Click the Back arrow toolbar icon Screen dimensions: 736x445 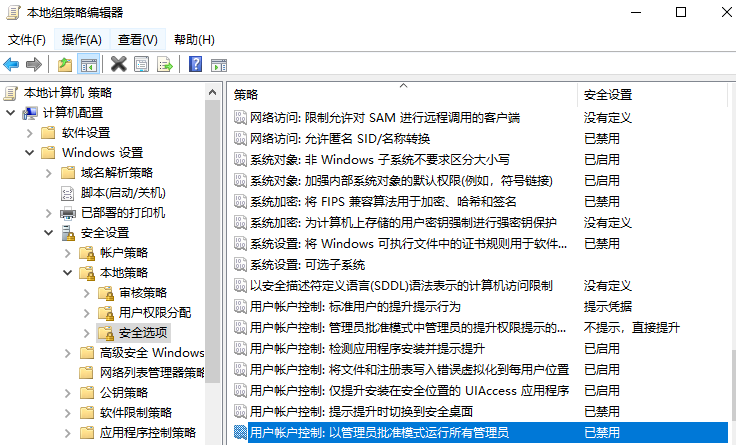click(12, 65)
